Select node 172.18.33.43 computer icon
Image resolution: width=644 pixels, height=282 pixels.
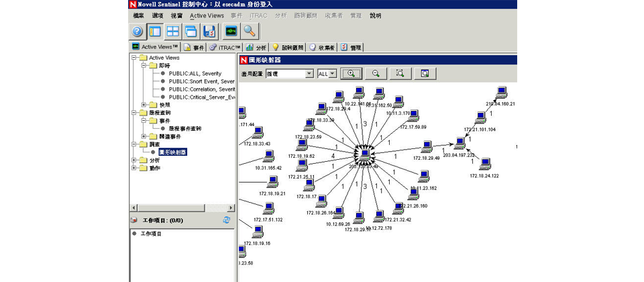[x=258, y=132]
